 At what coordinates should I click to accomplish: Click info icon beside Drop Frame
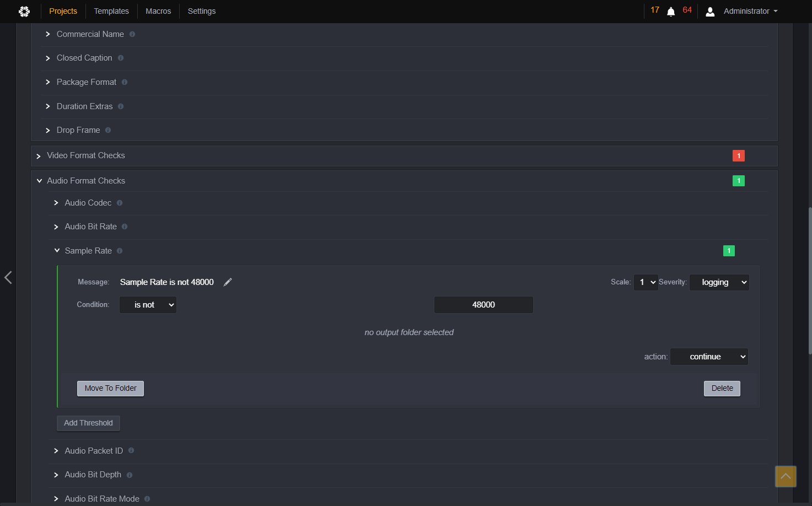(108, 130)
